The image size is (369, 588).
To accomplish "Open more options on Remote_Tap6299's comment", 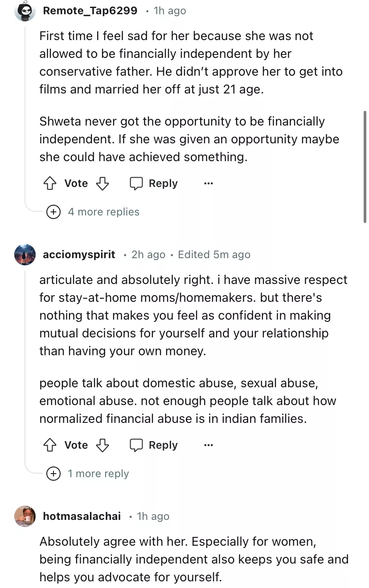I will (x=208, y=183).
